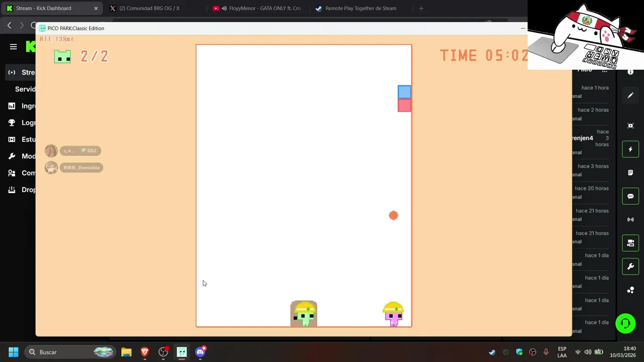
Task: Click the 'RTT:138ms' latency text
Action: click(x=57, y=39)
